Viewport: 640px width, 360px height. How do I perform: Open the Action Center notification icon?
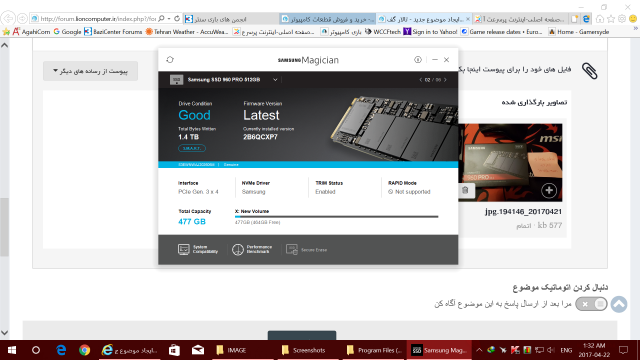623,350
